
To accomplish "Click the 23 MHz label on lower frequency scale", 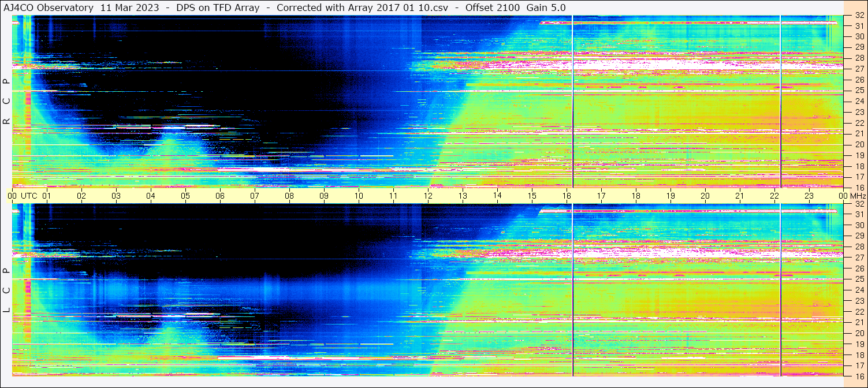I will [859, 300].
